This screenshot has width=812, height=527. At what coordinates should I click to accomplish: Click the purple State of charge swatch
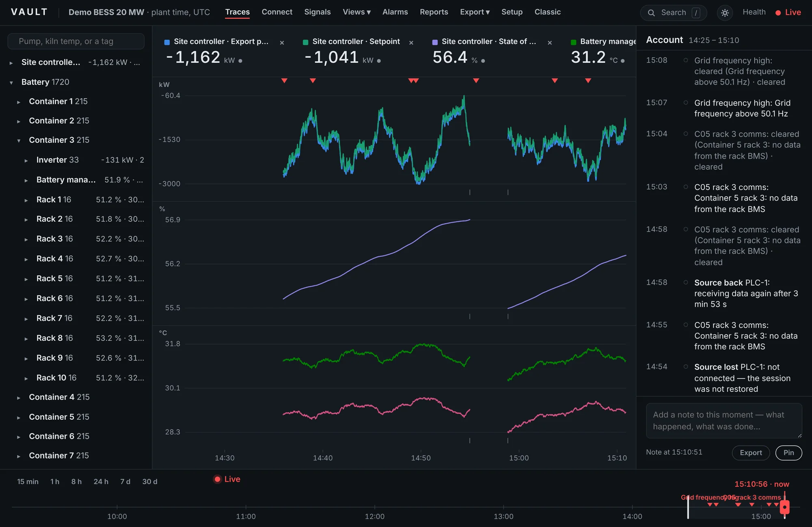[435, 42]
